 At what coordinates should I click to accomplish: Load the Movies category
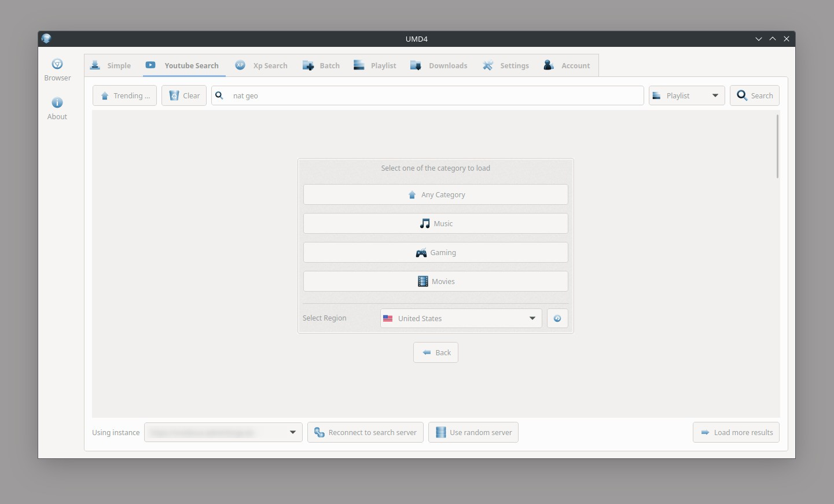coord(436,281)
